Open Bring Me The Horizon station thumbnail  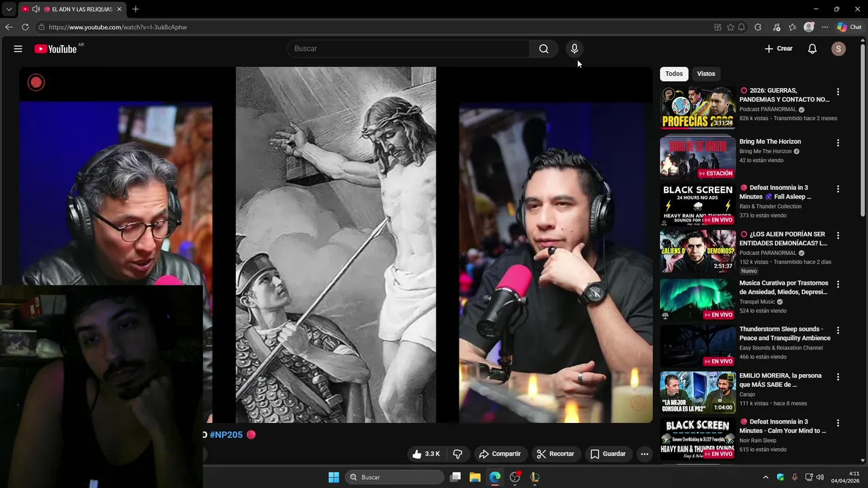point(698,158)
